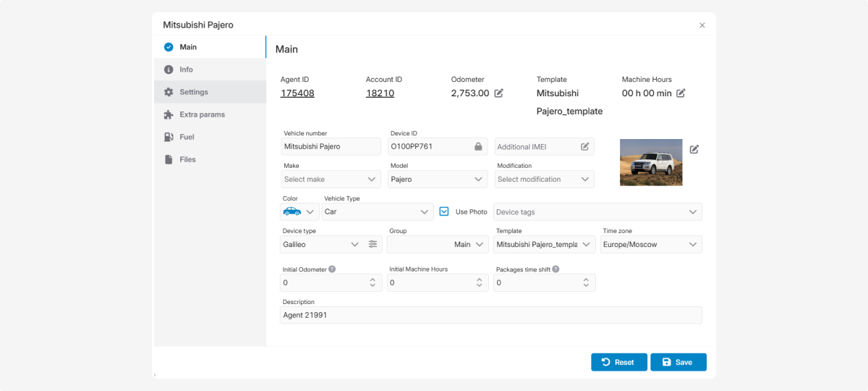This screenshot has width=868, height=391.
Task: Switch to the Extra params tab
Action: coord(202,114)
